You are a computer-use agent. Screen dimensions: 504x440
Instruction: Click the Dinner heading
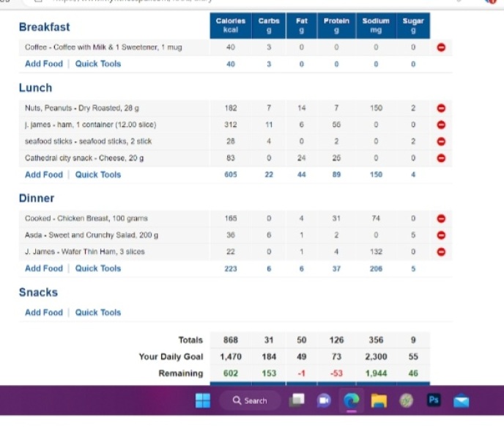(37, 198)
